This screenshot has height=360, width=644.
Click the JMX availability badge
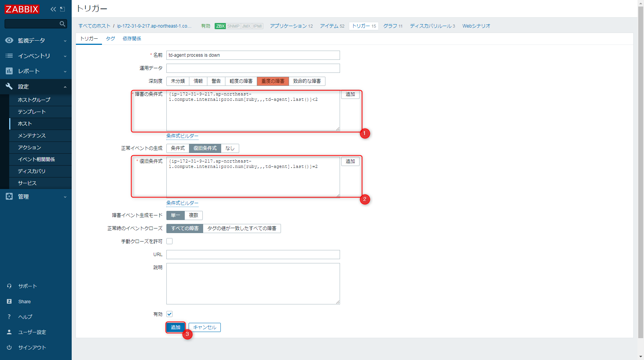click(x=246, y=26)
